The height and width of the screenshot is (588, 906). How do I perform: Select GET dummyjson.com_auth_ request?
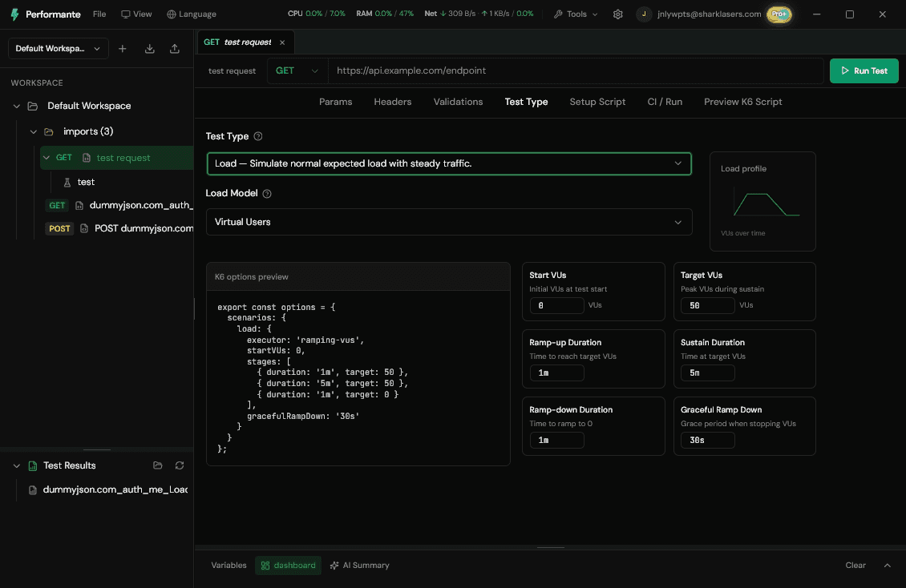pos(119,205)
